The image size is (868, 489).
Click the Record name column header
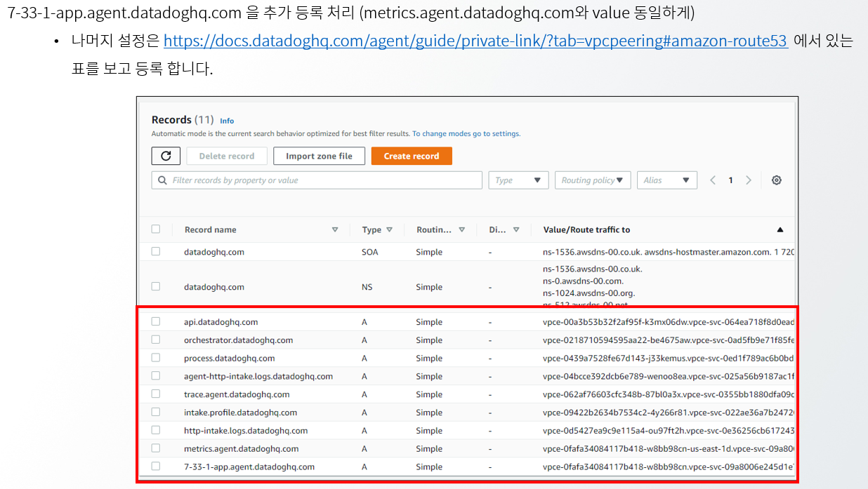click(210, 229)
